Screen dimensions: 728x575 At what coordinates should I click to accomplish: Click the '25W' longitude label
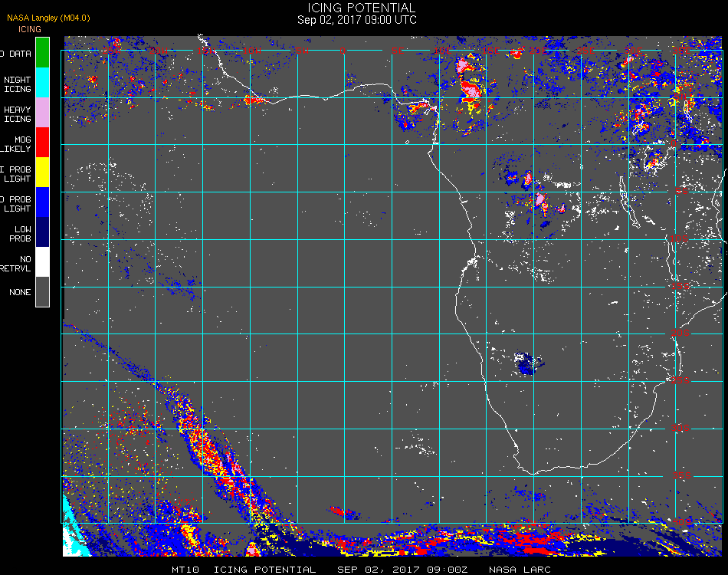111,50
